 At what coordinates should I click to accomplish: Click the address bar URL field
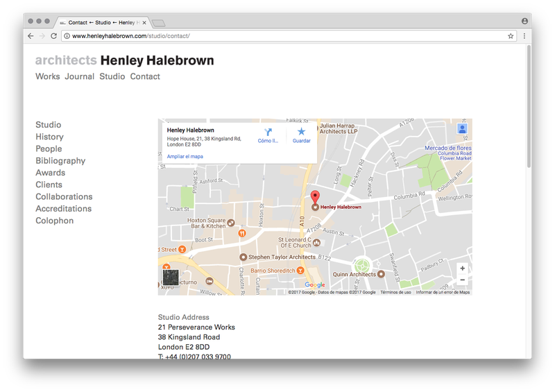(289, 36)
